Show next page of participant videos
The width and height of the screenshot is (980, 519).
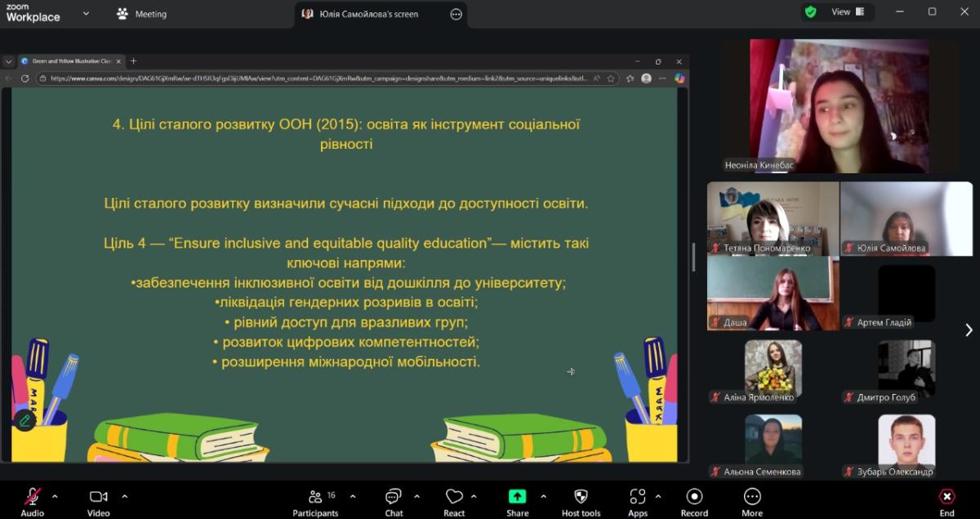click(969, 330)
